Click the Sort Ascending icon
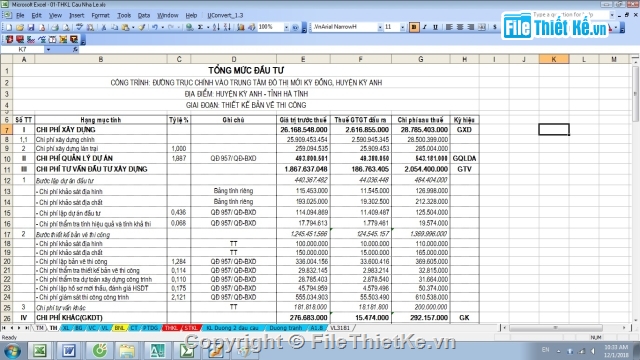This screenshot has height=360, width=640. tap(216, 27)
